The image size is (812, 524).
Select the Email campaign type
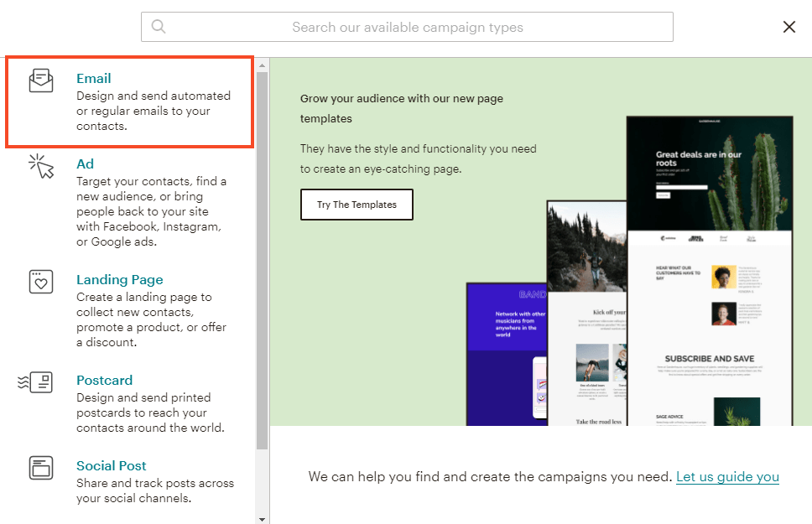point(93,79)
